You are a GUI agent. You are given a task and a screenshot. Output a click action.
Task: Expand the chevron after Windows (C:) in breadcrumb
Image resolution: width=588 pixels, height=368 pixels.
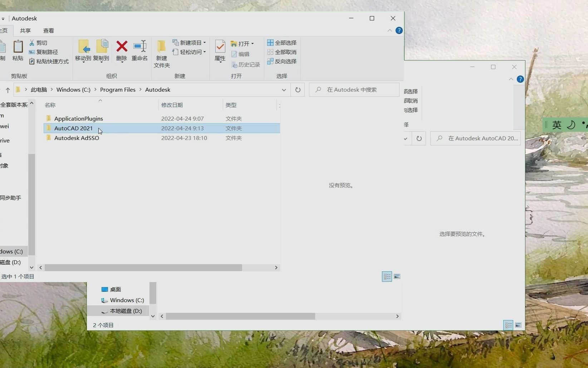coord(95,90)
